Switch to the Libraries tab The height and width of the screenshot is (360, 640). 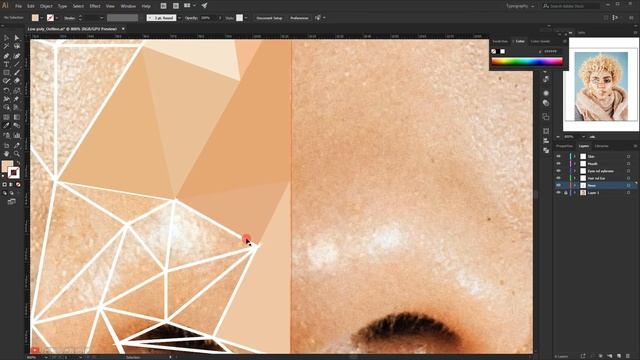pos(601,146)
